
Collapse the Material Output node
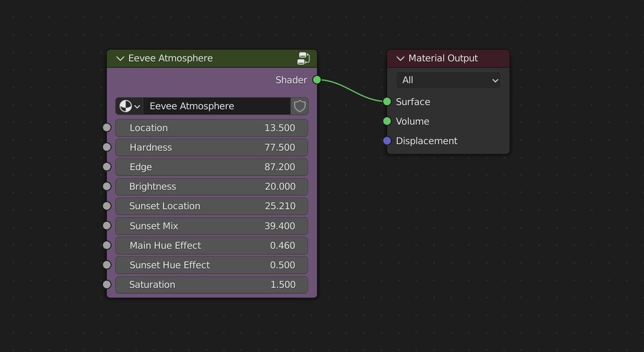tap(400, 58)
